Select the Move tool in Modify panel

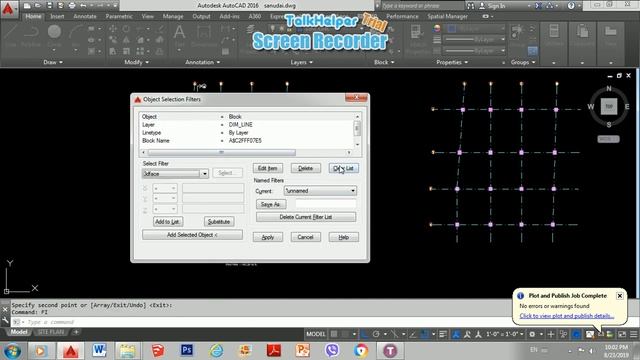tap(113, 29)
